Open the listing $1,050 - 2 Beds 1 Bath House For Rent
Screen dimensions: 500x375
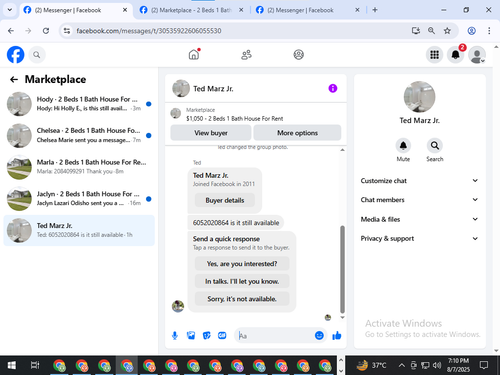tap(234, 118)
